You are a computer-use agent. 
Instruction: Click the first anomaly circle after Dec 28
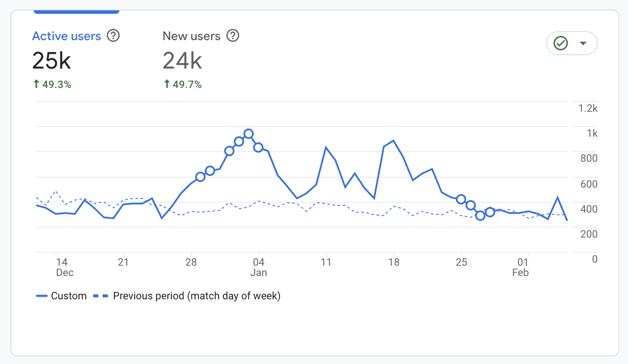(x=200, y=177)
